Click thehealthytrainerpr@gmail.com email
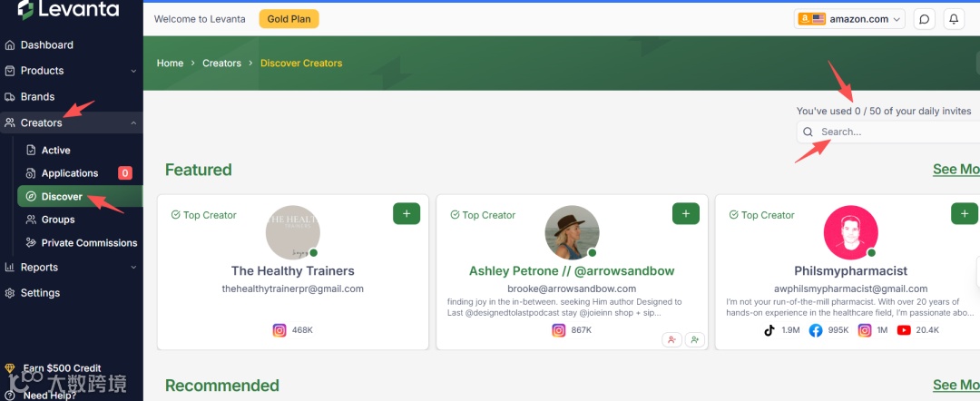Image resolution: width=980 pixels, height=401 pixels. pos(292,289)
